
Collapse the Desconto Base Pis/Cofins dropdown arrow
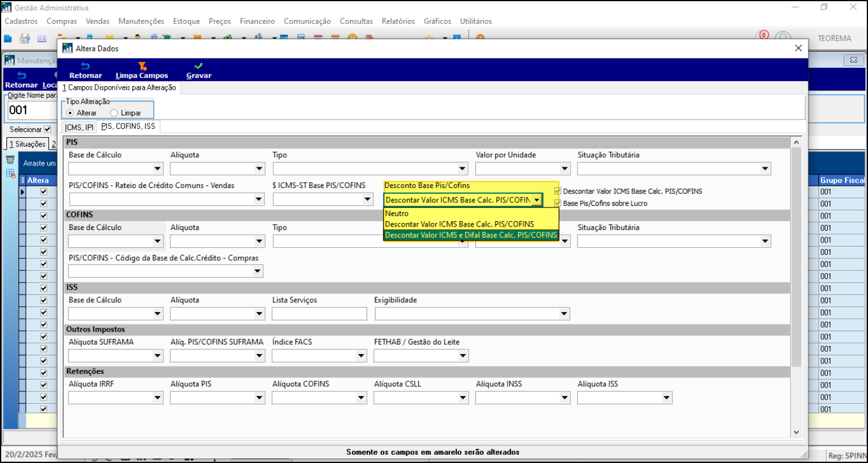(x=536, y=200)
